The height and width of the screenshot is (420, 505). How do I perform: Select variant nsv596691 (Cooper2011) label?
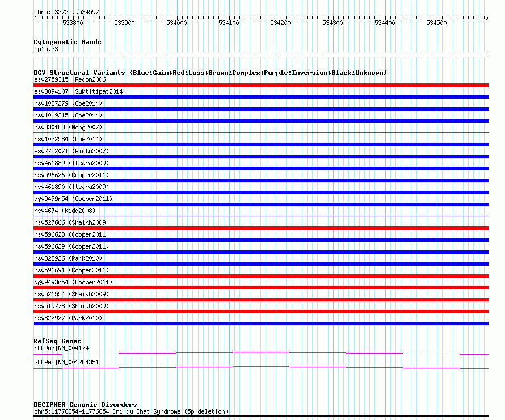(71, 270)
